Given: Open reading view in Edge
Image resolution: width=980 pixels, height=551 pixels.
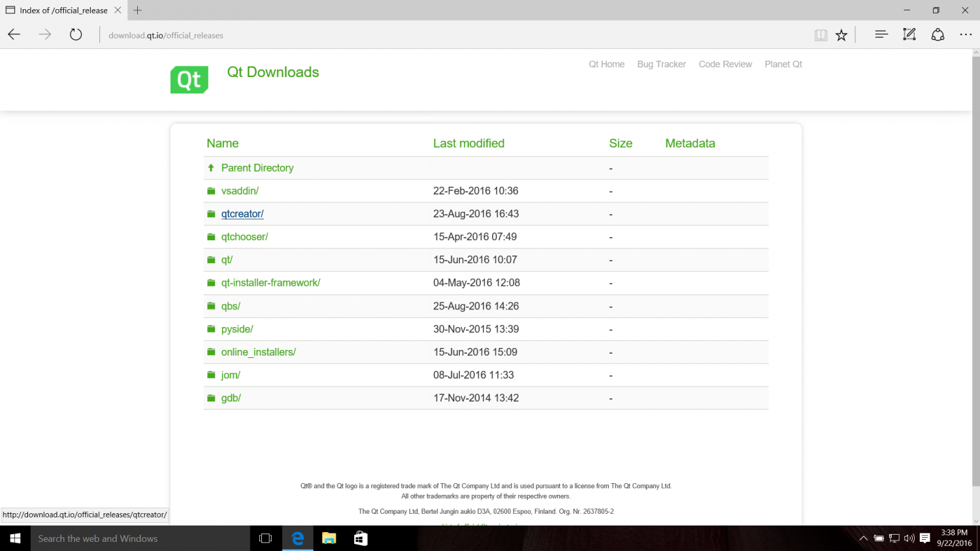Looking at the screenshot, I should [821, 35].
